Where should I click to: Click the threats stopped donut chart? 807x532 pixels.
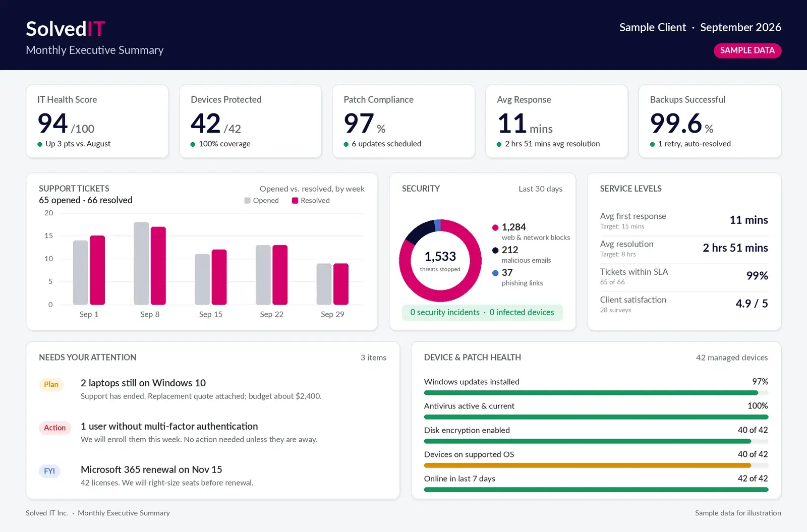(x=440, y=261)
